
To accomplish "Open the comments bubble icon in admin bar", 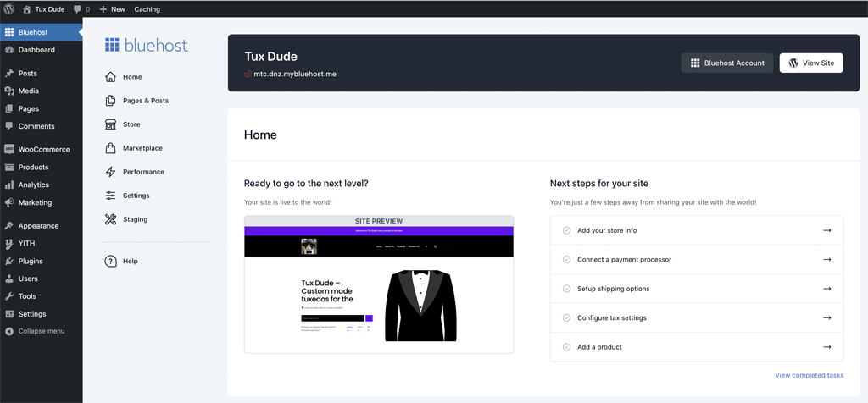I will click(77, 8).
